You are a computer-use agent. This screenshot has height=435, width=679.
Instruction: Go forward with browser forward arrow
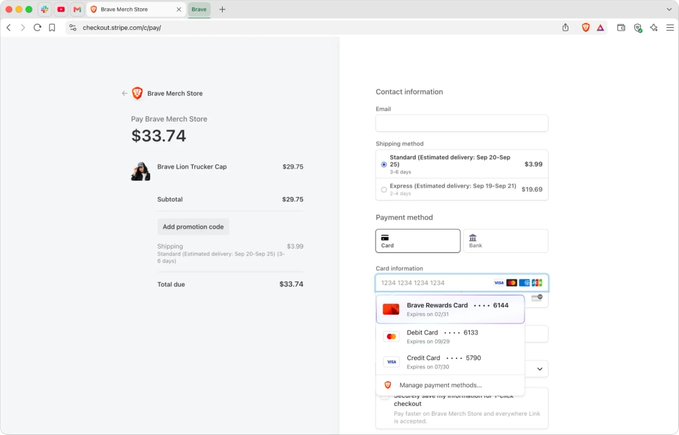point(23,27)
